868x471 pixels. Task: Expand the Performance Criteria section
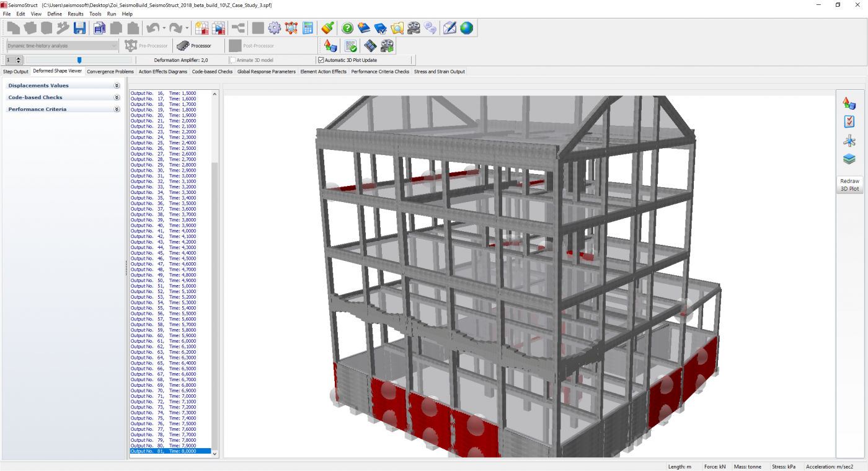pos(117,109)
